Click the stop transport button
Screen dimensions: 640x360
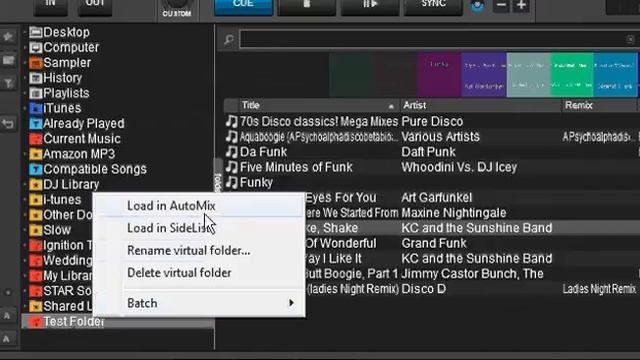pyautogui.click(x=307, y=7)
